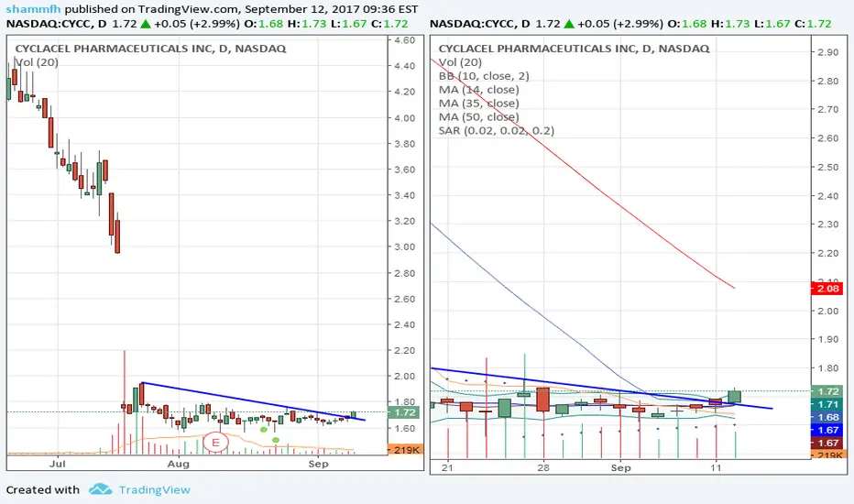Image resolution: width=854 pixels, height=504 pixels.
Task: Click the Jul date on left time axis
Action: point(57,464)
